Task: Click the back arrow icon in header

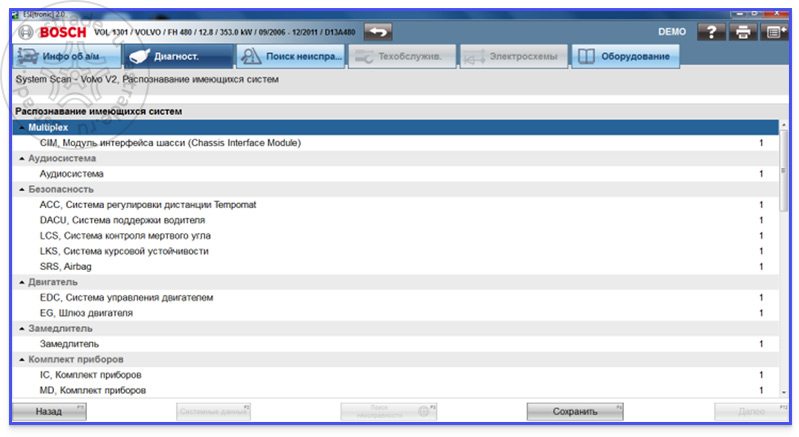Action: click(x=378, y=32)
